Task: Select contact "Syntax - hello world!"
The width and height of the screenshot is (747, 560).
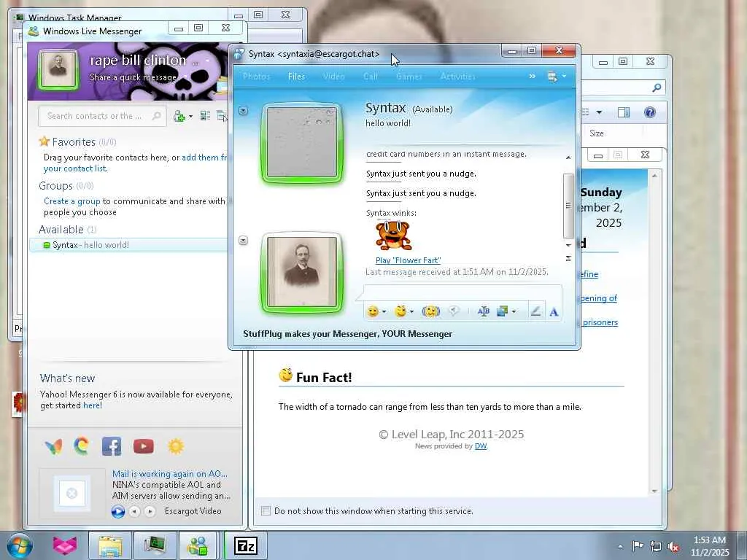Action: coord(128,245)
